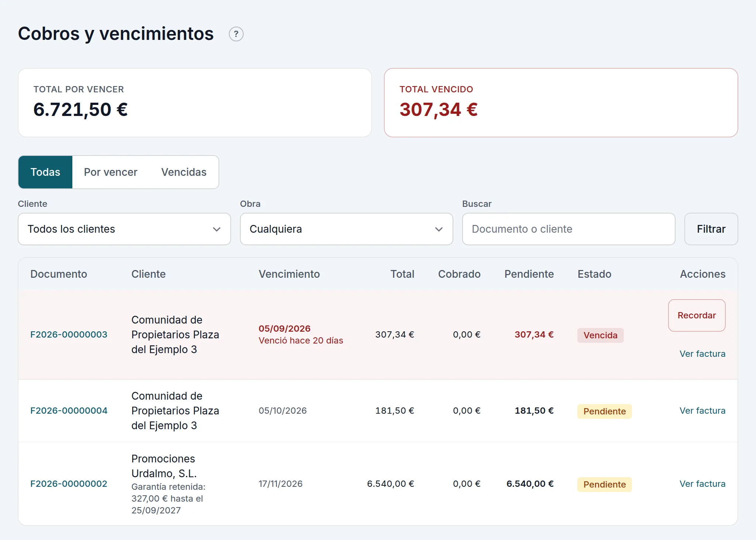Image resolution: width=756 pixels, height=540 pixels.
Task: Open the Todos los clientes dropdown
Action: coord(124,229)
